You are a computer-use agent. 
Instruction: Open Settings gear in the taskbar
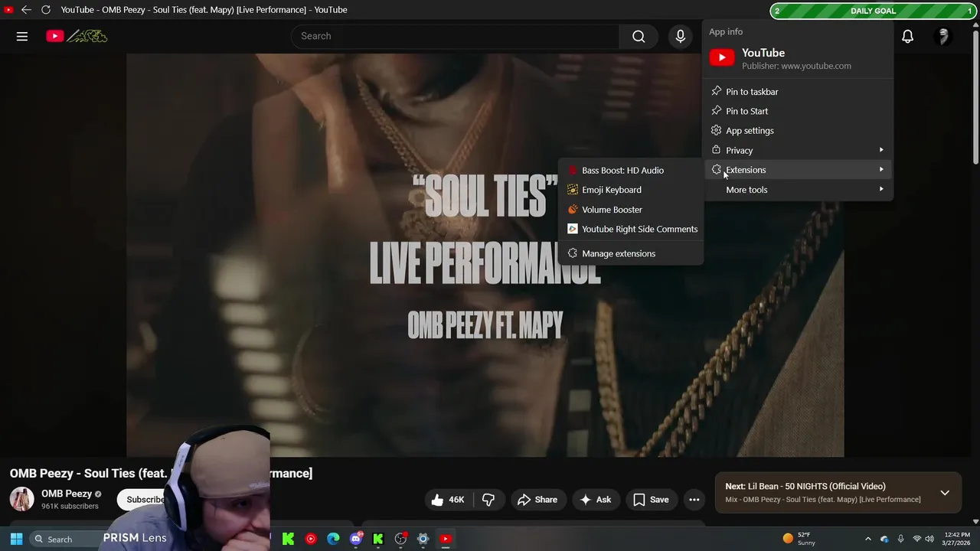click(423, 539)
